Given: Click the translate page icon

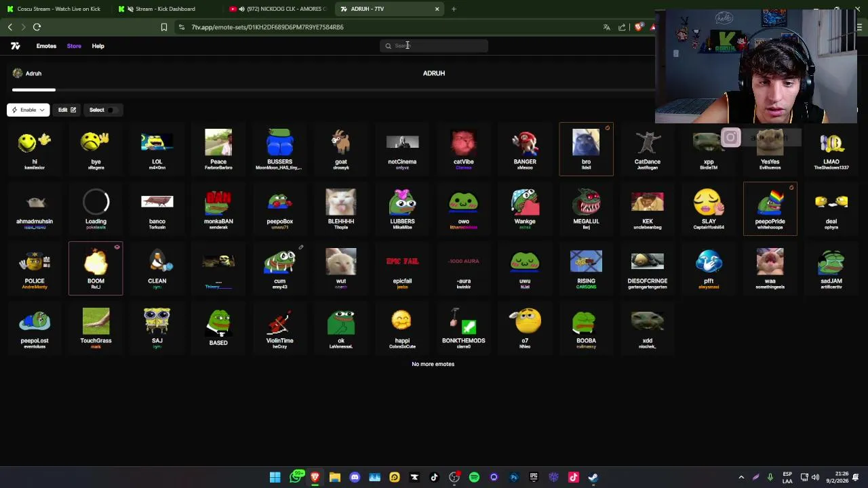Looking at the screenshot, I should click(606, 27).
